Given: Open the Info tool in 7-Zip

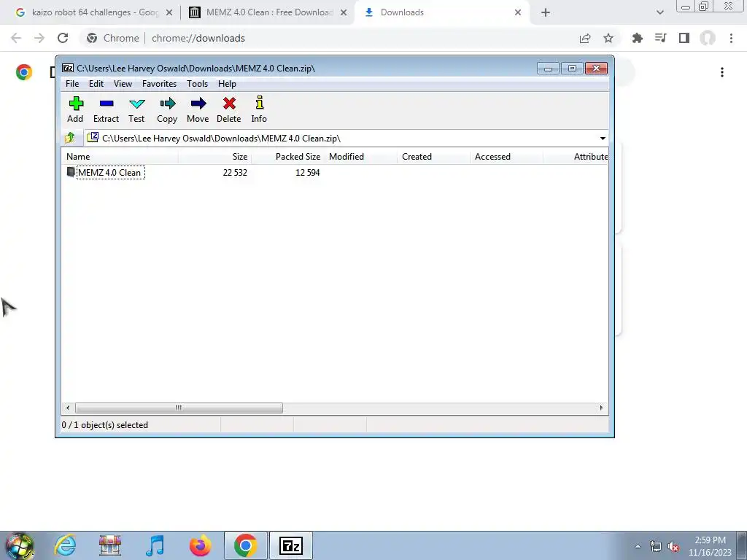Looking at the screenshot, I should (259, 109).
